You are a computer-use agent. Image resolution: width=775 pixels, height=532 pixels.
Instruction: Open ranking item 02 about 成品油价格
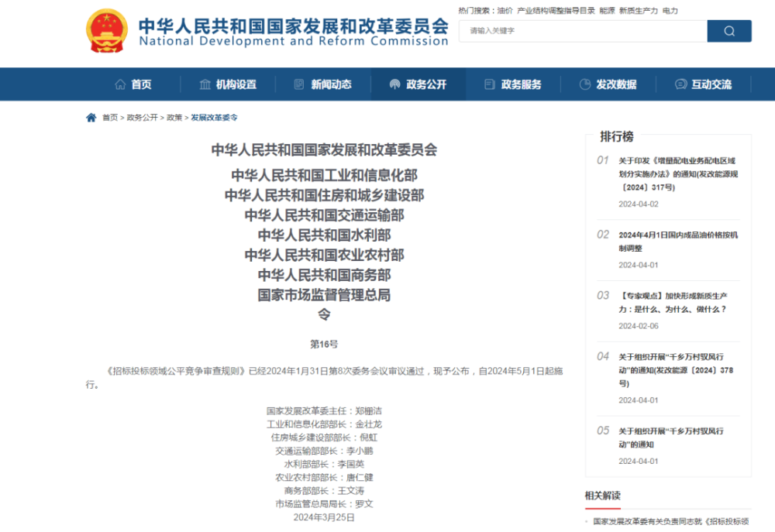[678, 242]
